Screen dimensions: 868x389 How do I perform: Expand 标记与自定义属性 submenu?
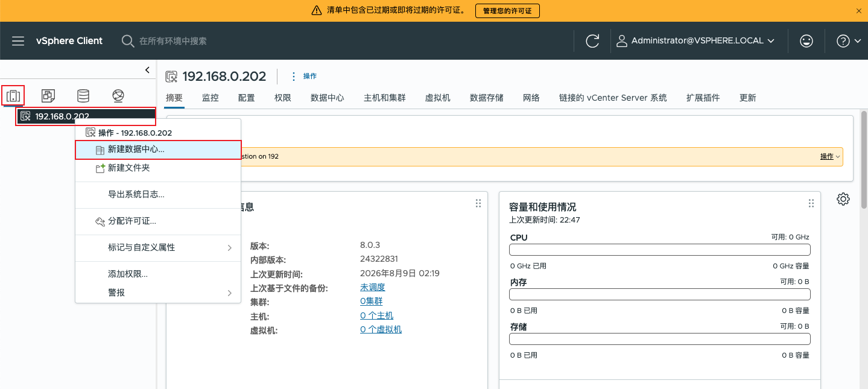158,247
